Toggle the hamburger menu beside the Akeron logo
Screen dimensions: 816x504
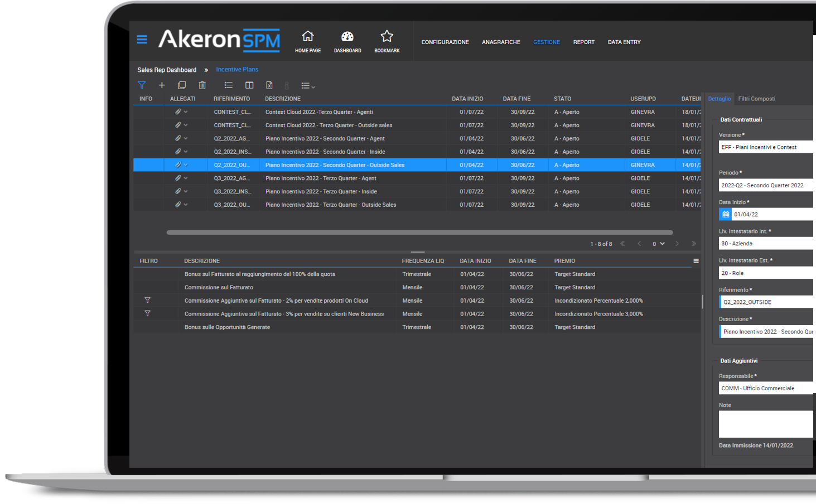click(x=142, y=40)
